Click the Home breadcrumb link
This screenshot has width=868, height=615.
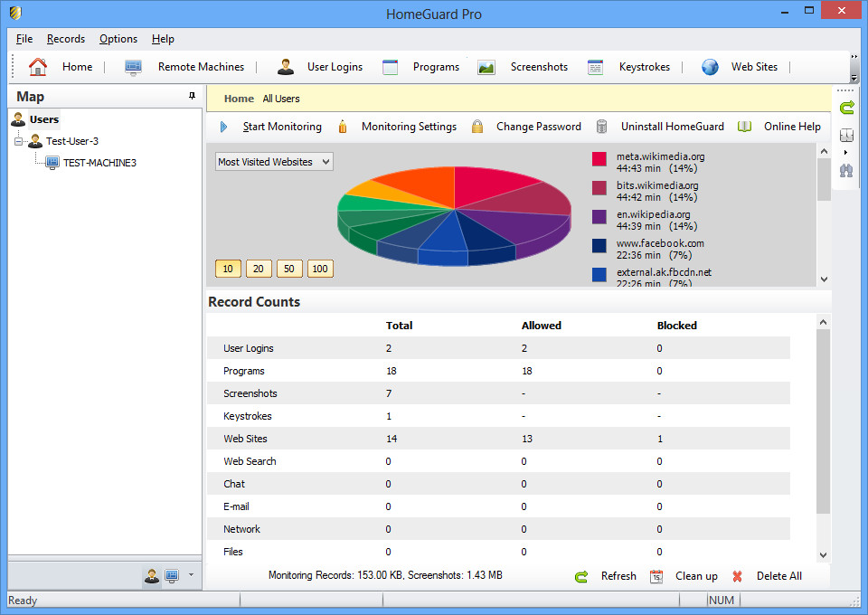click(239, 99)
